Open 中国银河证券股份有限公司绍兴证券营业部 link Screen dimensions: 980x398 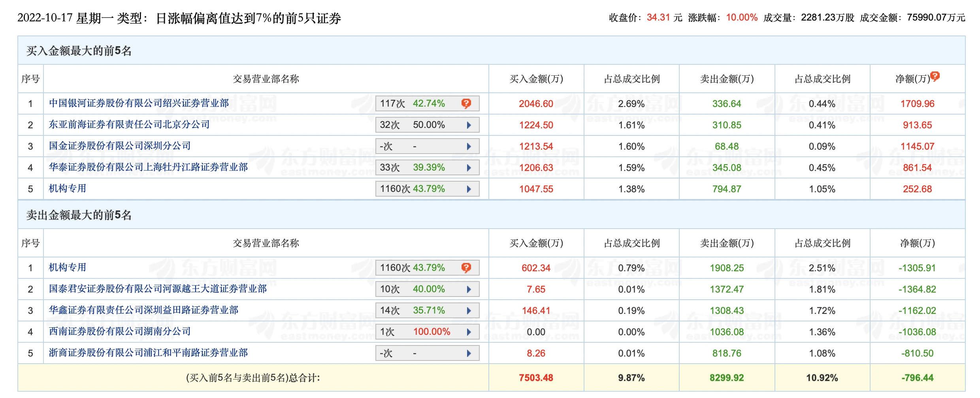[x=139, y=103]
